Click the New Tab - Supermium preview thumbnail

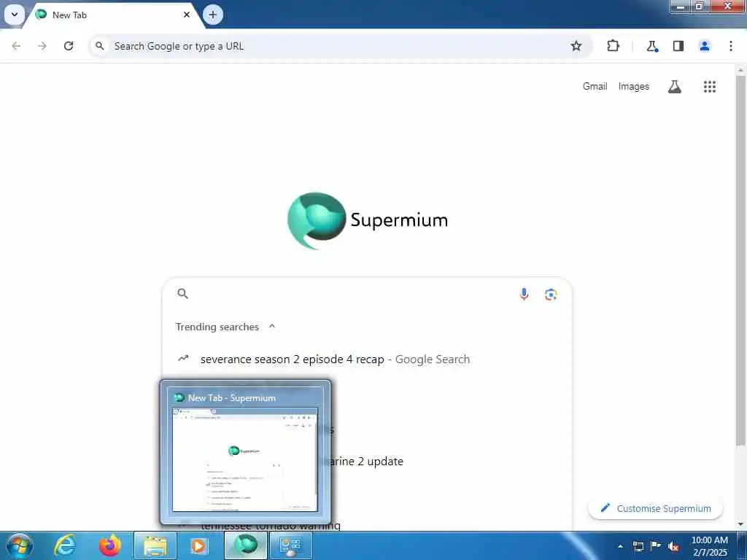(245, 459)
